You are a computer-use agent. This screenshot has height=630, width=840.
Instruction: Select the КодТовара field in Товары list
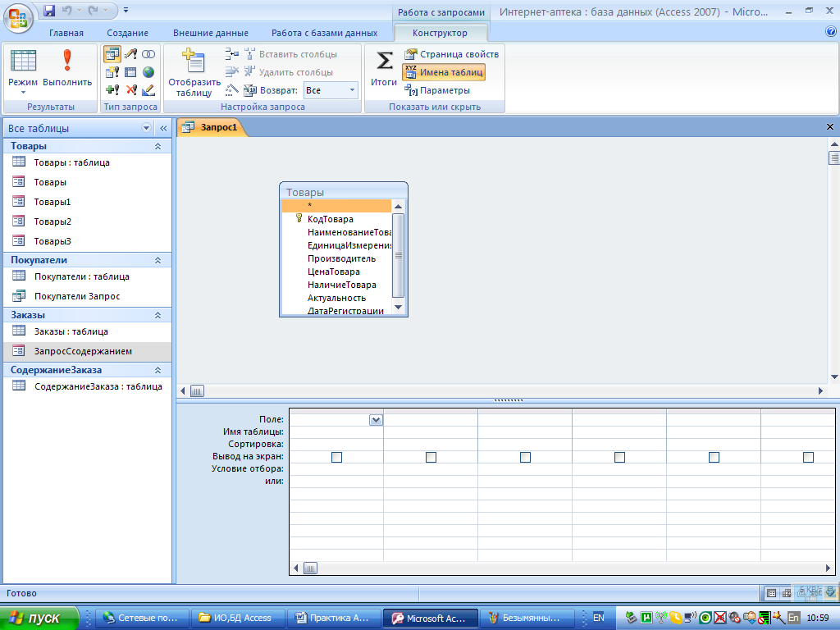click(x=330, y=219)
